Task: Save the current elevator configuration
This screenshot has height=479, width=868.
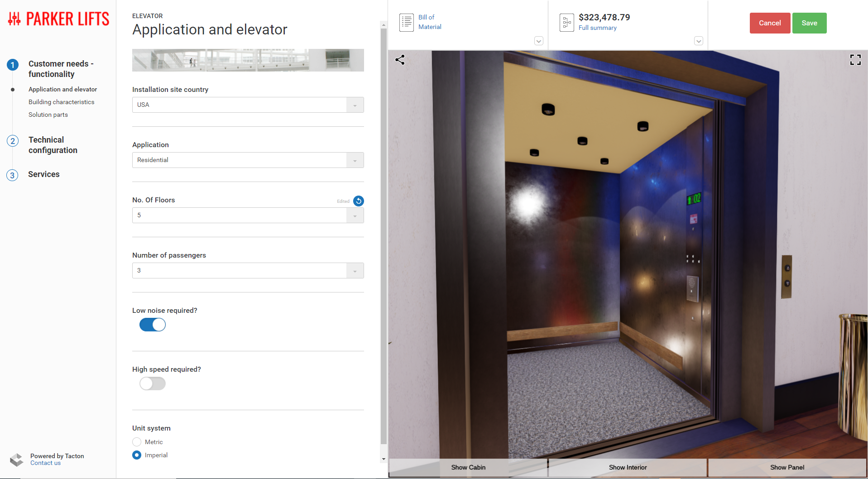Action: pos(809,23)
